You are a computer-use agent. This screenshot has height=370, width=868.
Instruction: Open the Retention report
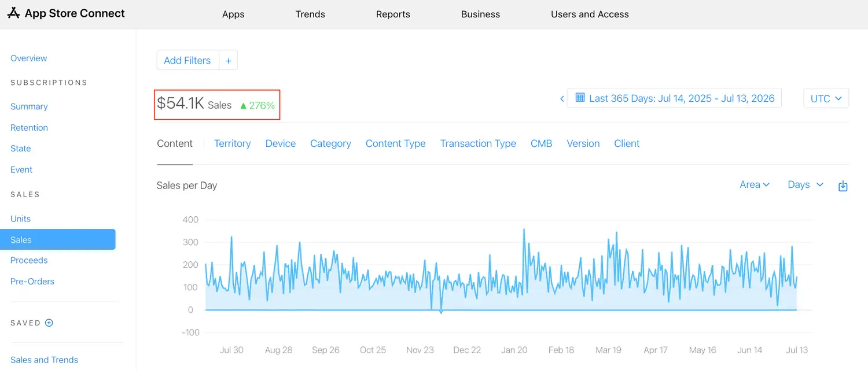coord(29,128)
